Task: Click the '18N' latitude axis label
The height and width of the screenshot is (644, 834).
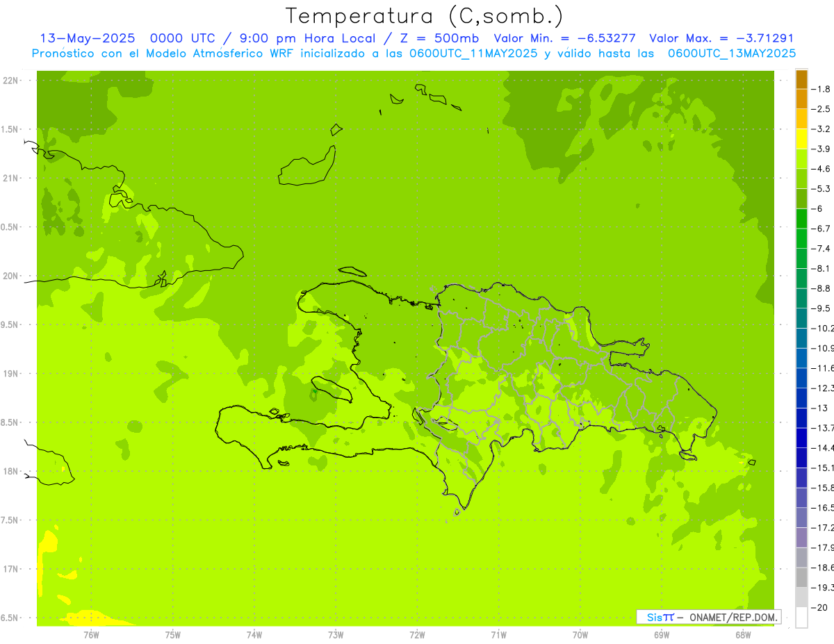Action: 10,471
